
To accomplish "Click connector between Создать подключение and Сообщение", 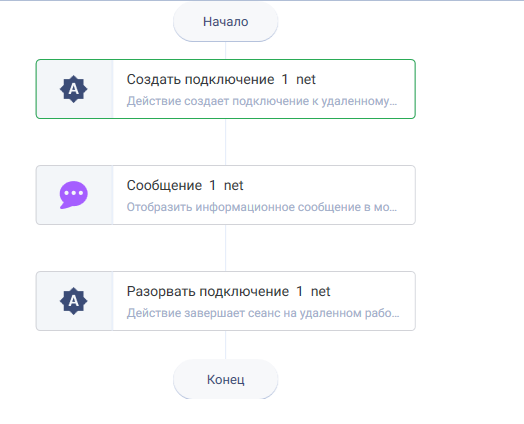I will click(x=226, y=142).
